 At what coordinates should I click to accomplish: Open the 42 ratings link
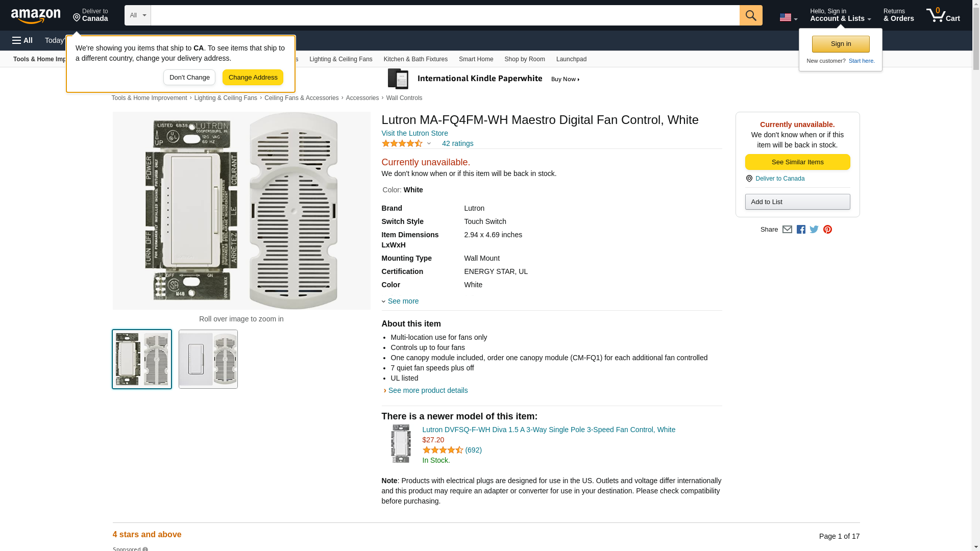pos(457,143)
